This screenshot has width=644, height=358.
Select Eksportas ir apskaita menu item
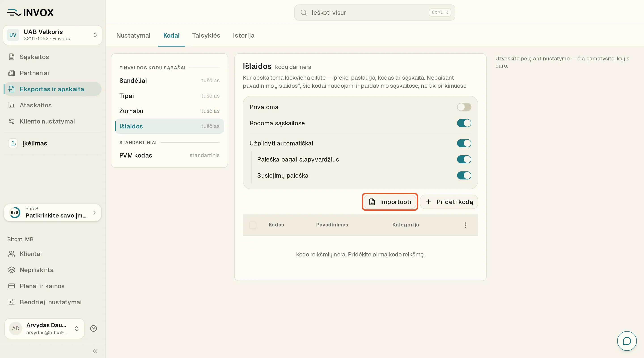[53, 89]
